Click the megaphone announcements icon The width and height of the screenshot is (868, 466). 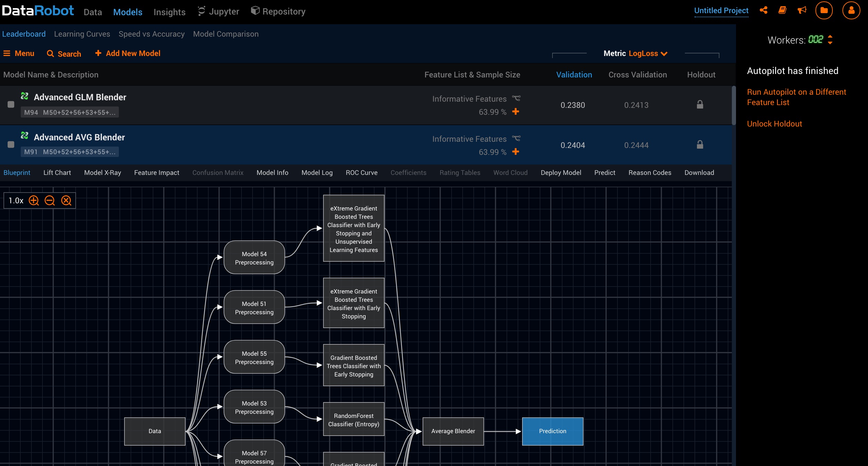pyautogui.click(x=802, y=10)
